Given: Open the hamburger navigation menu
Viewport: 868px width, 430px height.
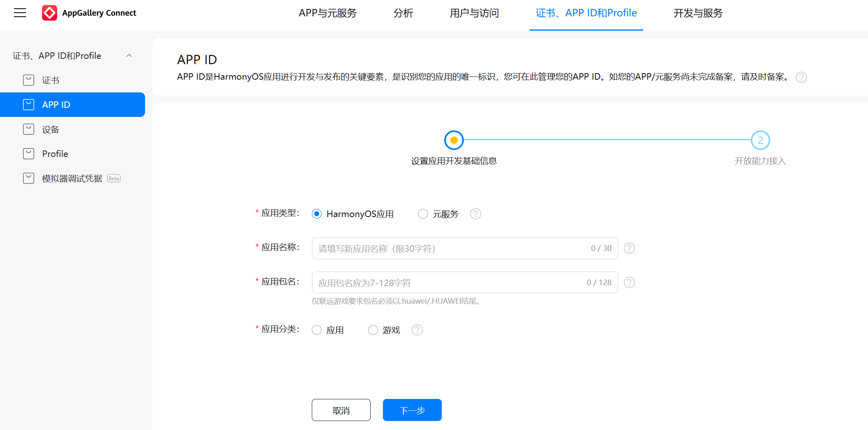Looking at the screenshot, I should pos(20,13).
